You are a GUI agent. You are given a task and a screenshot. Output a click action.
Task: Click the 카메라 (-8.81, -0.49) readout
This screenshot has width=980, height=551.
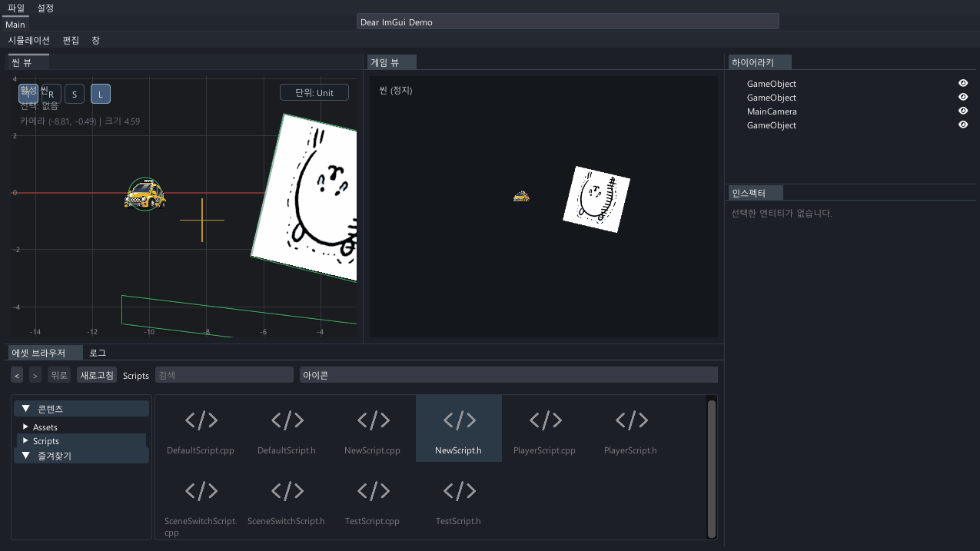pyautogui.click(x=80, y=121)
